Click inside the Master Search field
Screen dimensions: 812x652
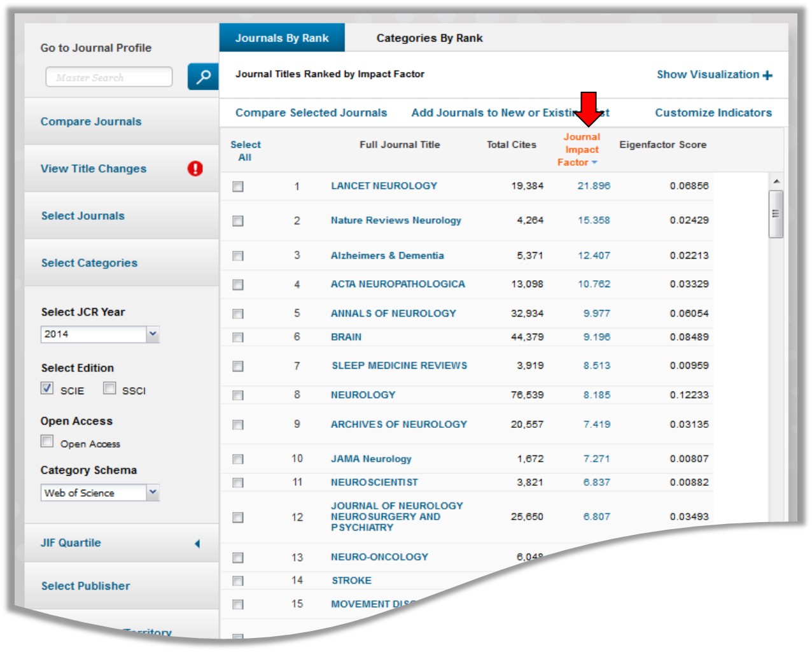[x=108, y=77]
